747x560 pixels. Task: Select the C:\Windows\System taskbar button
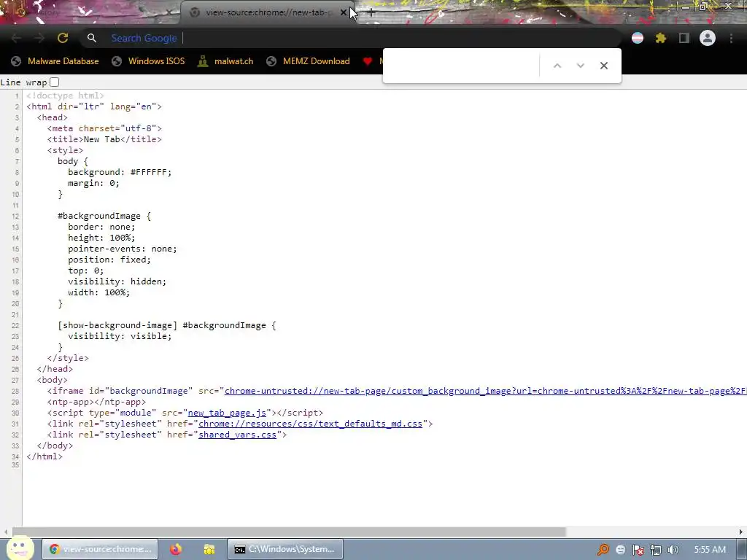(285, 549)
